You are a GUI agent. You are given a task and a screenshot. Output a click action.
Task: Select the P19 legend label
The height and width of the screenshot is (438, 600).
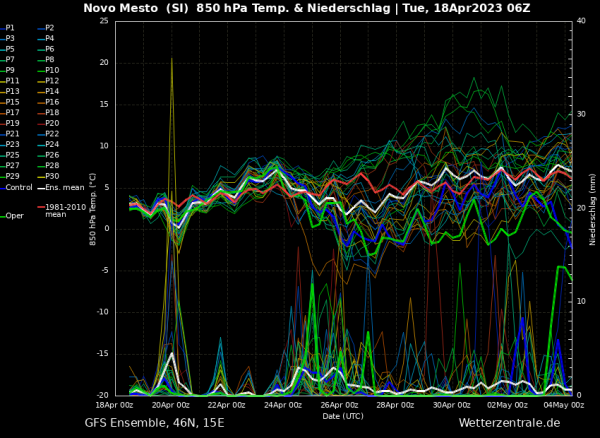coord(9,123)
